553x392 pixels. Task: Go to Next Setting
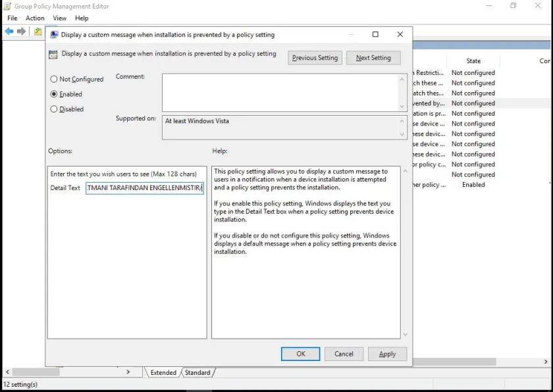pos(373,58)
